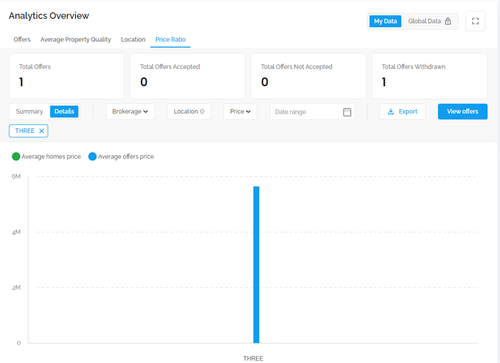
Task: Click calendar icon in Date range field
Action: click(347, 112)
